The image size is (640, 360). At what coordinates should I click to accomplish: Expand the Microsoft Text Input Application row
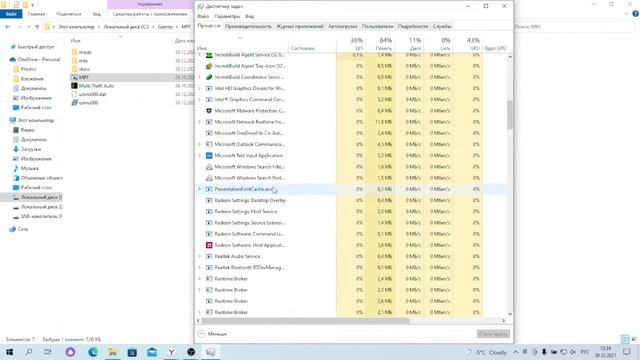(x=200, y=156)
